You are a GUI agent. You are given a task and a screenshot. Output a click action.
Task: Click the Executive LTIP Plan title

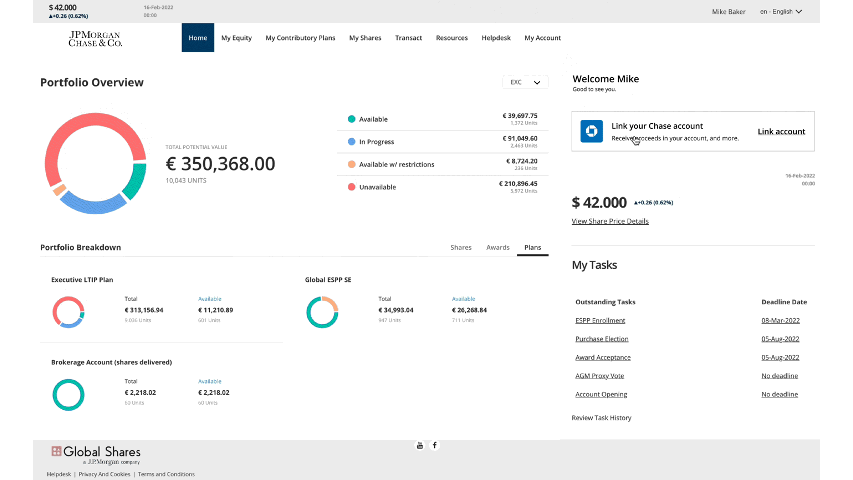point(82,280)
